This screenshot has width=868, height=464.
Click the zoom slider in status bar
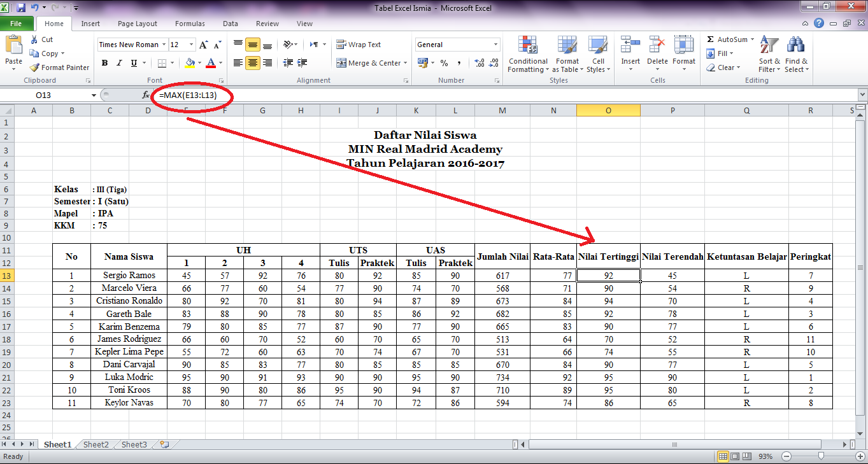[820, 456]
